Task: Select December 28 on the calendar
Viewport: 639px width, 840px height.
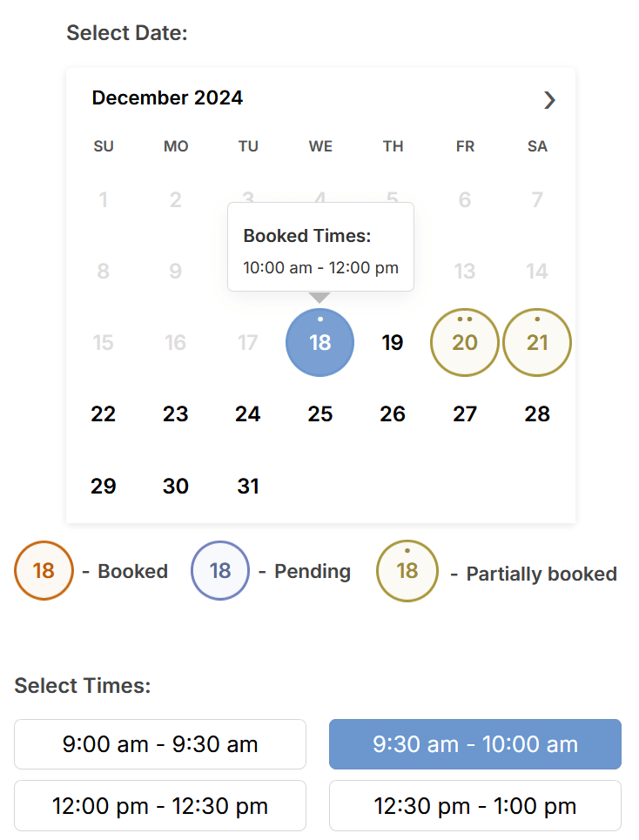Action: pos(537,414)
